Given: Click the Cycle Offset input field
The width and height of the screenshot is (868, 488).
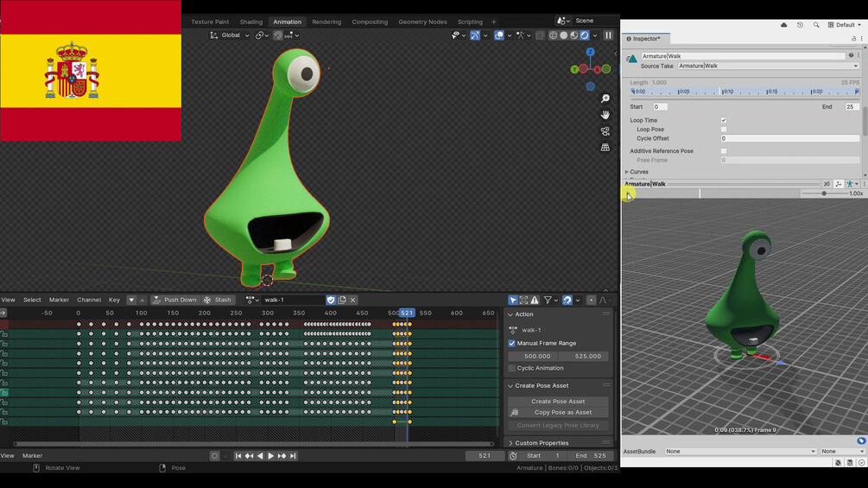Looking at the screenshot, I should point(790,138).
